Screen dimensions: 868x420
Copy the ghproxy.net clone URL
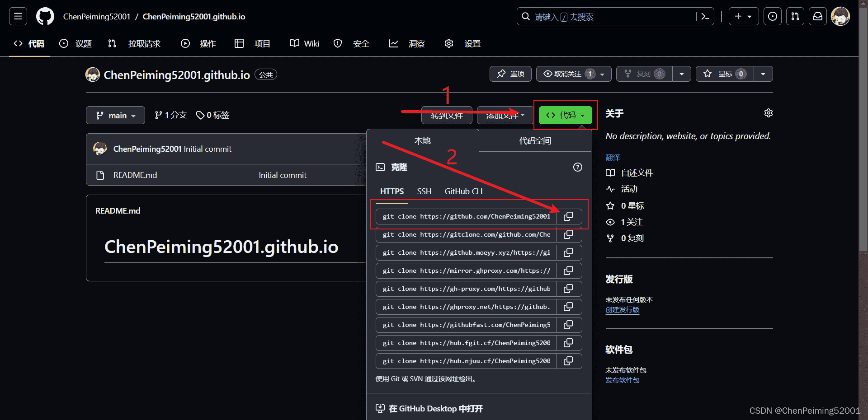569,307
